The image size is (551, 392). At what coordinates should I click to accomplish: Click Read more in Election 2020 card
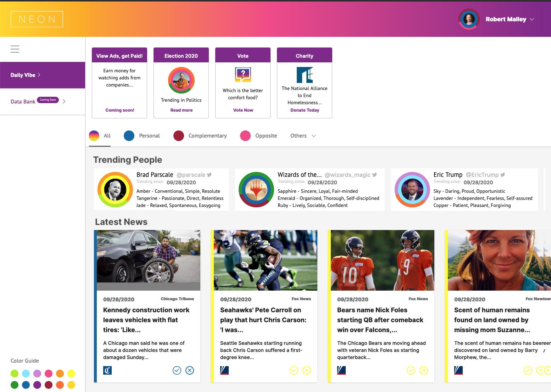tap(182, 110)
